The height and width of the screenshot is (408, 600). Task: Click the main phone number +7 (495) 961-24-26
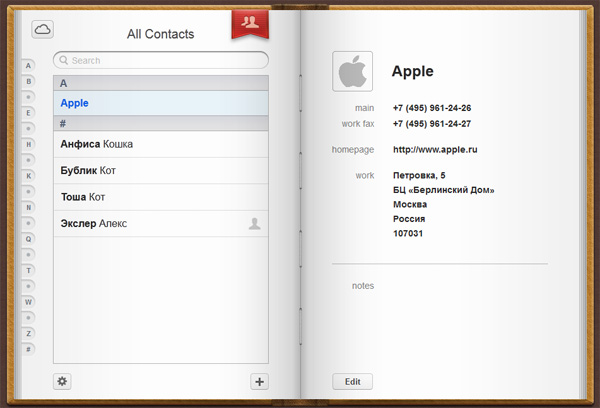[x=432, y=108]
